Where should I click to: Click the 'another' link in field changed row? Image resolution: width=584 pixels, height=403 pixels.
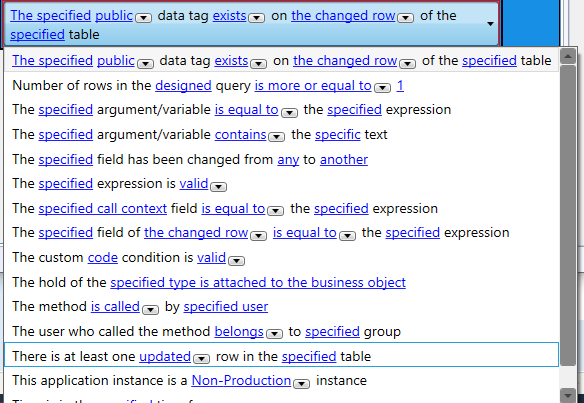click(x=344, y=159)
